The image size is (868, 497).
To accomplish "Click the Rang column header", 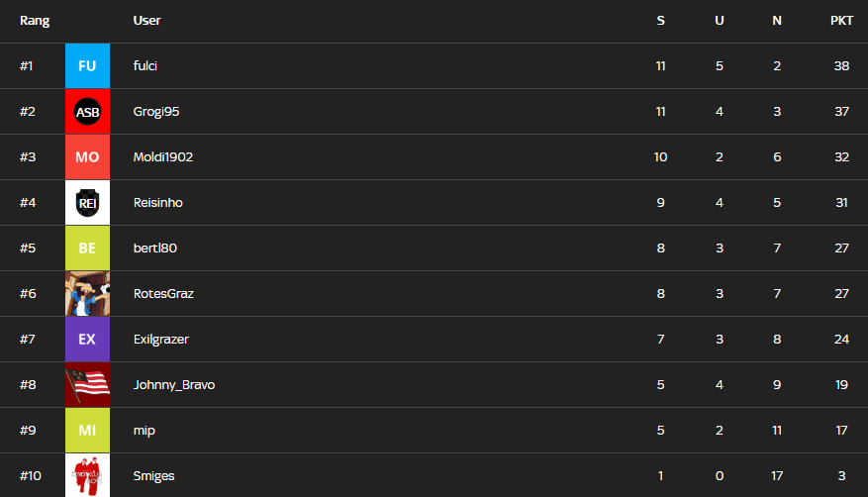I will (x=35, y=21).
